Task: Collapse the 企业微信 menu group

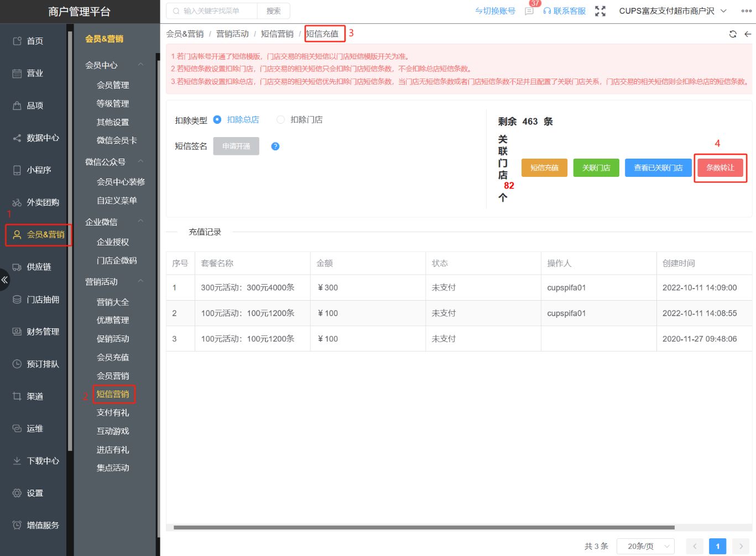Action: pos(140,222)
